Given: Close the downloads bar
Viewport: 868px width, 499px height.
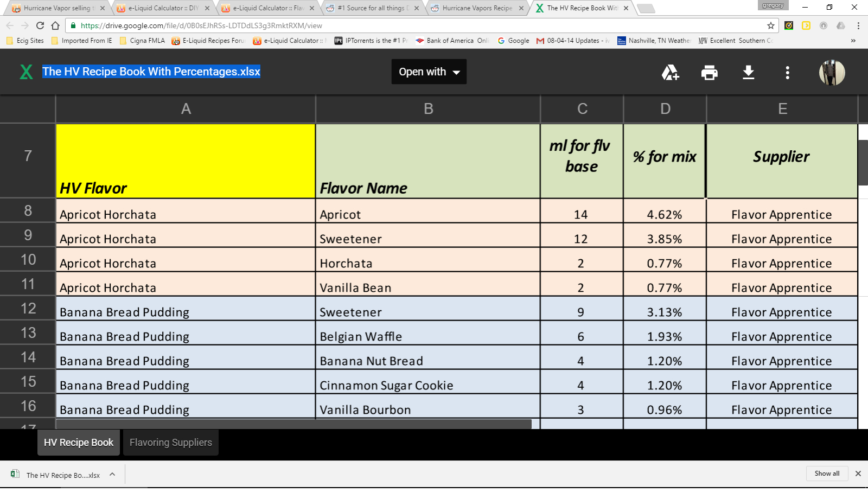Looking at the screenshot, I should click(x=858, y=474).
